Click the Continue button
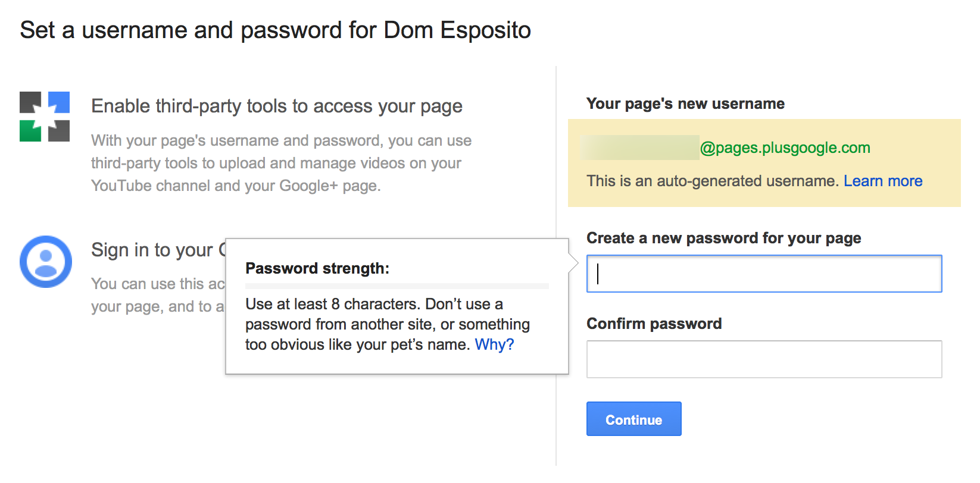Viewport: 980px width, 483px height. 633,419
